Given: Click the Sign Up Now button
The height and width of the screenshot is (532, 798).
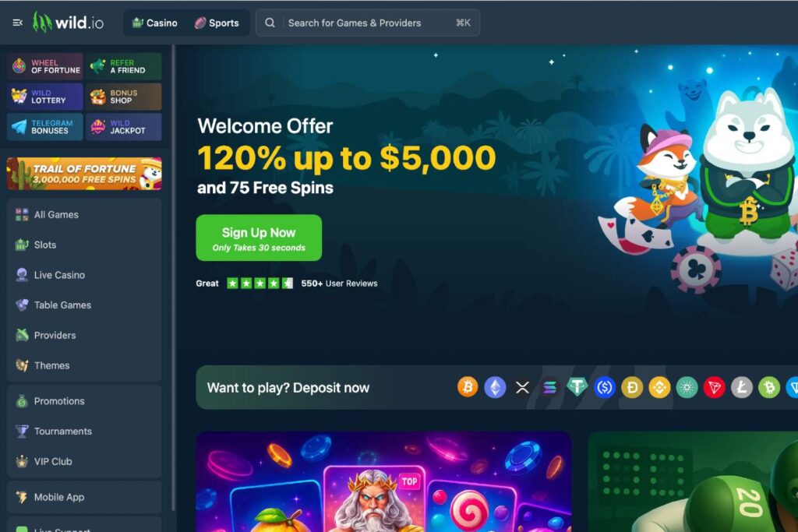Looking at the screenshot, I should [259, 238].
